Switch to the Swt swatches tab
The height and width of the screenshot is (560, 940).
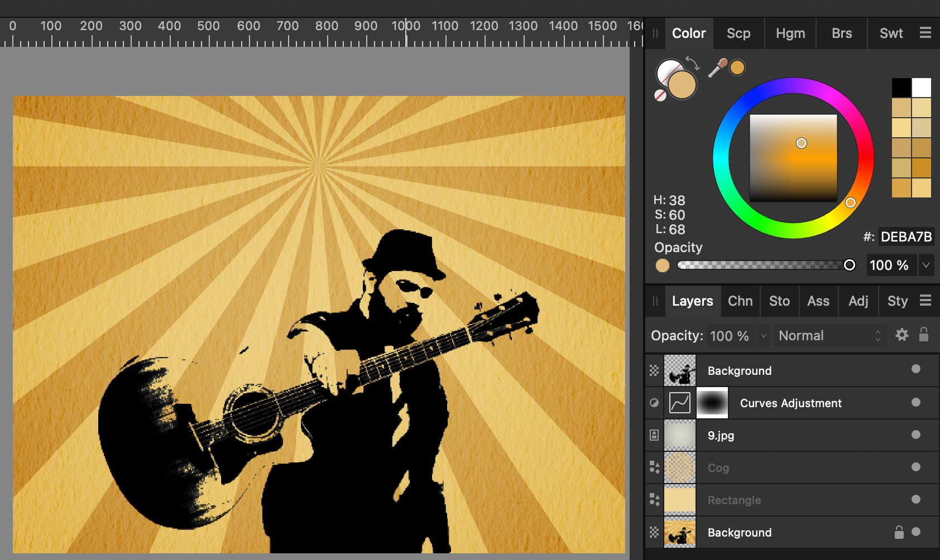[x=891, y=33]
